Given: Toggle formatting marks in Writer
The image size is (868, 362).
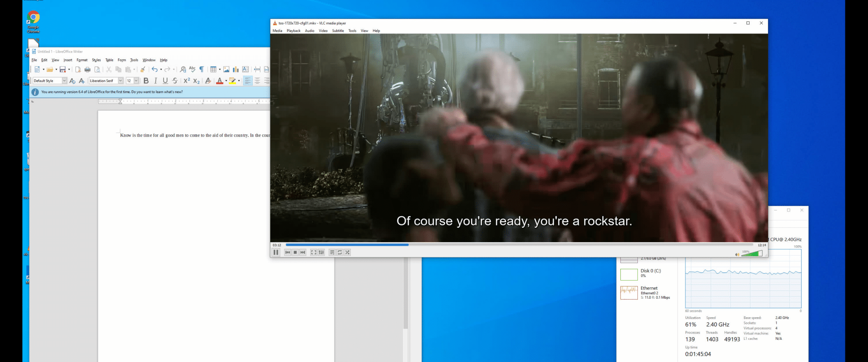Looking at the screenshot, I should click(202, 69).
